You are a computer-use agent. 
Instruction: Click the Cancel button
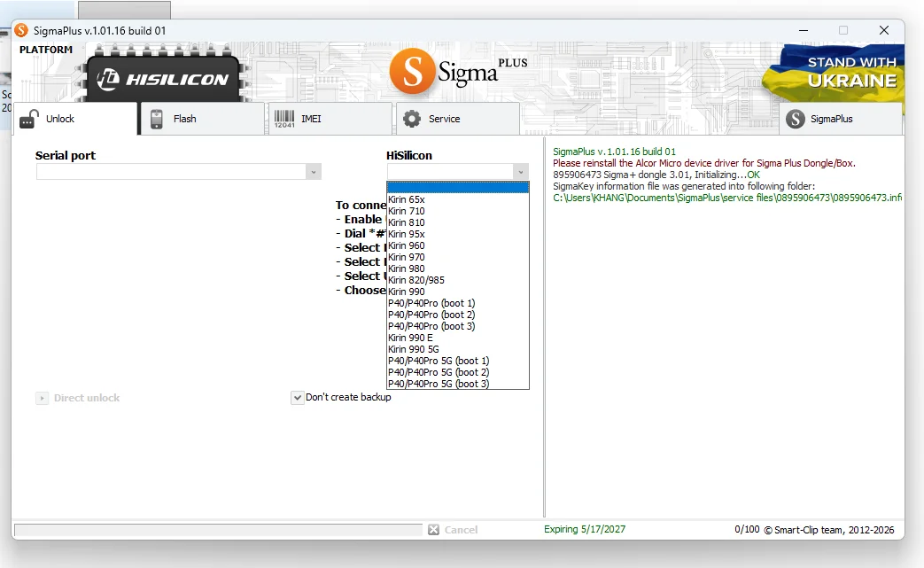[453, 530]
